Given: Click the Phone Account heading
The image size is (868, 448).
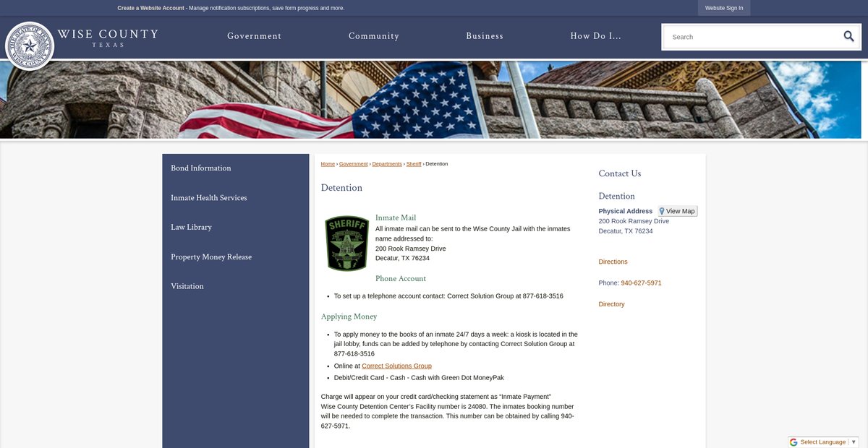Looking at the screenshot, I should click(x=401, y=279).
